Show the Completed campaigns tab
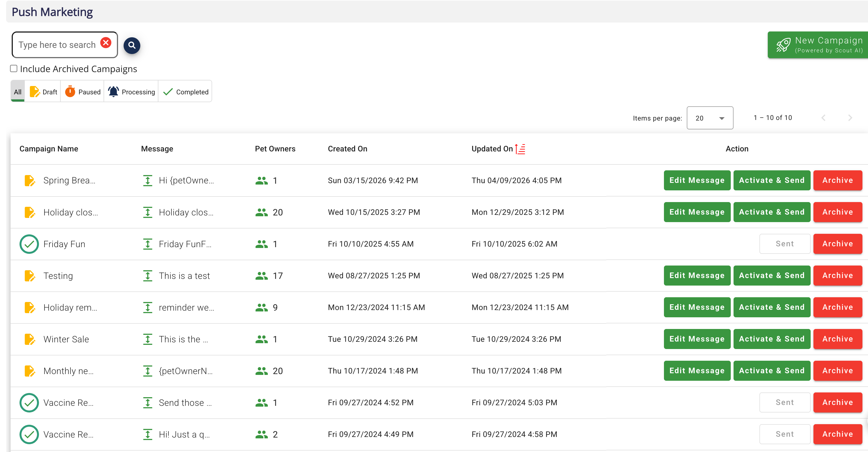Viewport: 868px width, 452px height. tap(185, 92)
